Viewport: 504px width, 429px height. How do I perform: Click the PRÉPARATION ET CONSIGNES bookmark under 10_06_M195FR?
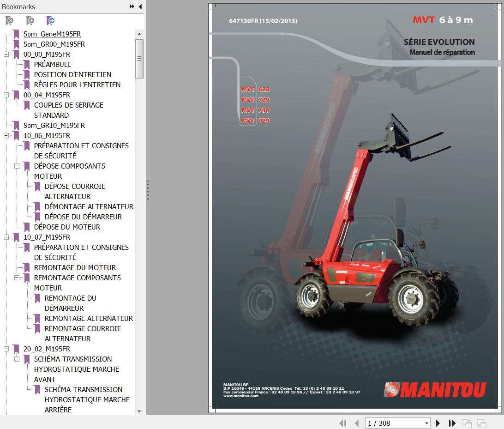(81, 151)
